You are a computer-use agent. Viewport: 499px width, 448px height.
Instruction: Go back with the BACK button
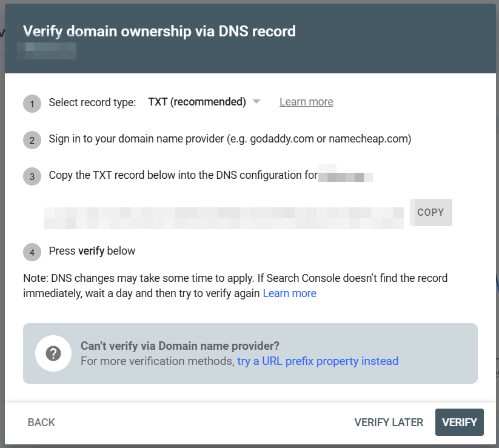click(41, 423)
